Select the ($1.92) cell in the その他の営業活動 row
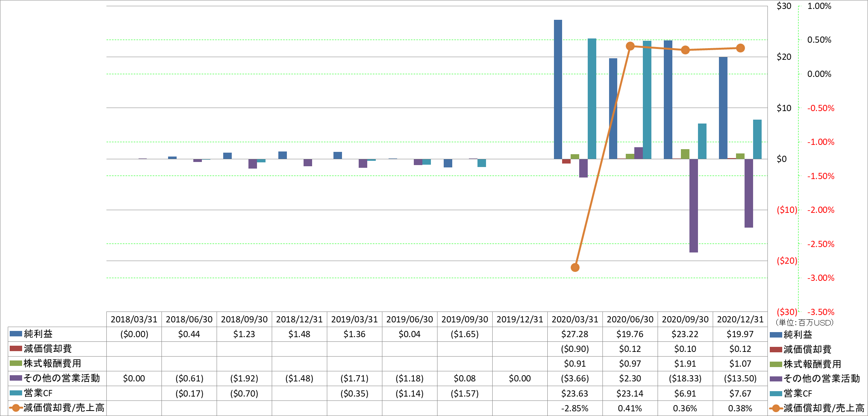This screenshot has height=416, width=868. click(x=244, y=378)
